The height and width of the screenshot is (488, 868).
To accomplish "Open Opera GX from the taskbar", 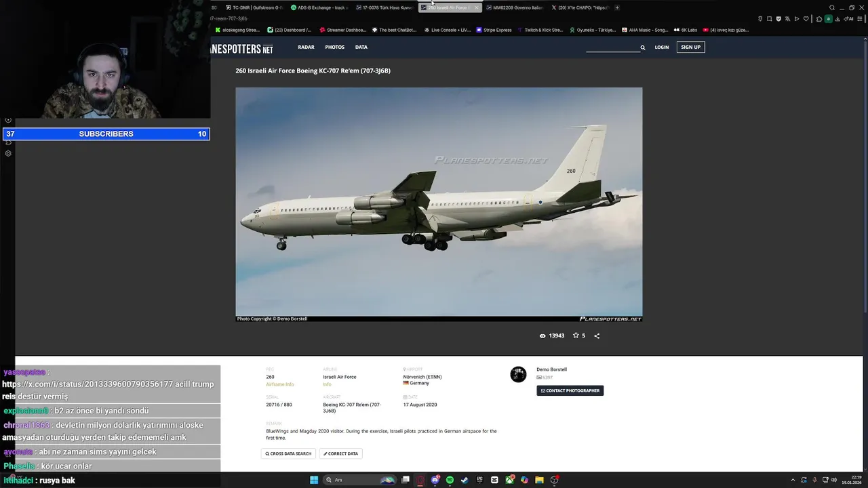I will [x=420, y=480].
